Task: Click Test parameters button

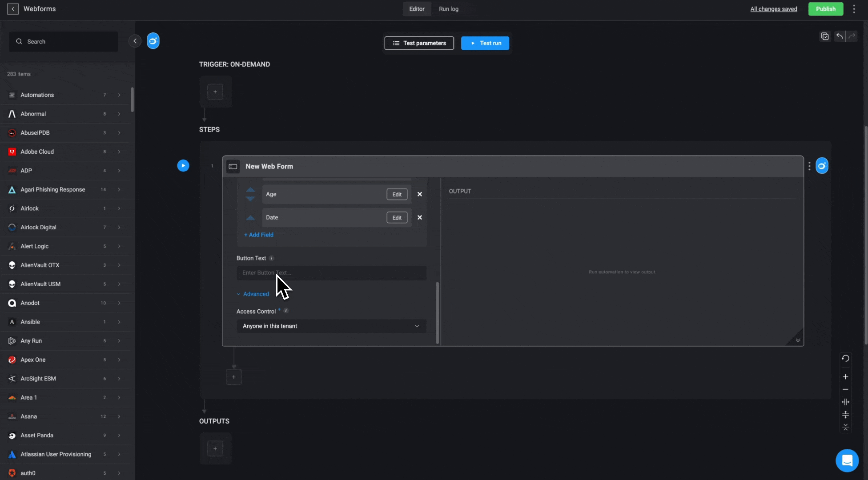Action: pyautogui.click(x=419, y=43)
